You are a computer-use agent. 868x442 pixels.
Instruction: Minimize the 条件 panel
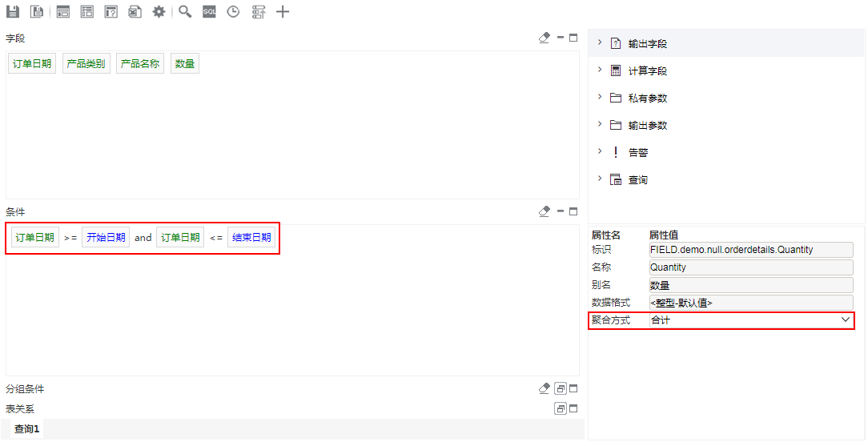point(561,211)
